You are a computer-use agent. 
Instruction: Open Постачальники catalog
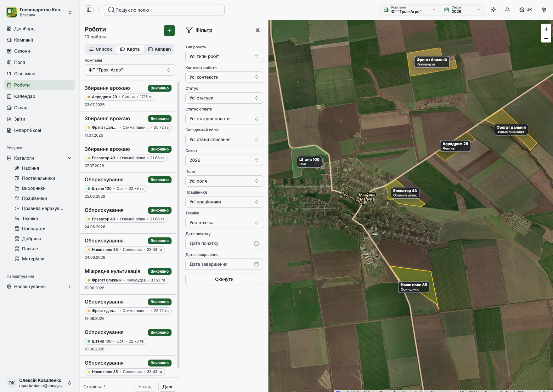(x=43, y=178)
